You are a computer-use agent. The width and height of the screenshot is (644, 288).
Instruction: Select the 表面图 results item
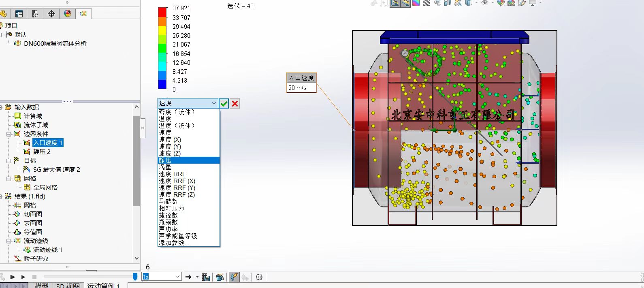33,223
